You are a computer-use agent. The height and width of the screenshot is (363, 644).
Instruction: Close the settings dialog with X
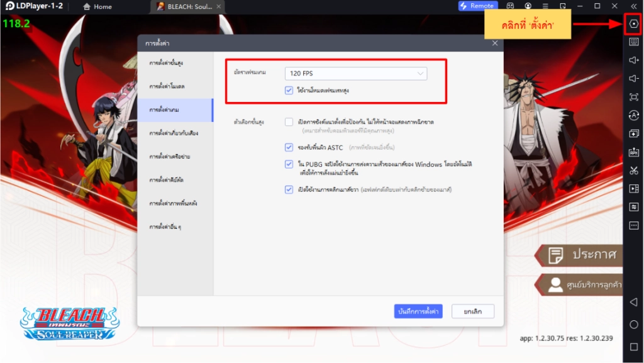(495, 43)
